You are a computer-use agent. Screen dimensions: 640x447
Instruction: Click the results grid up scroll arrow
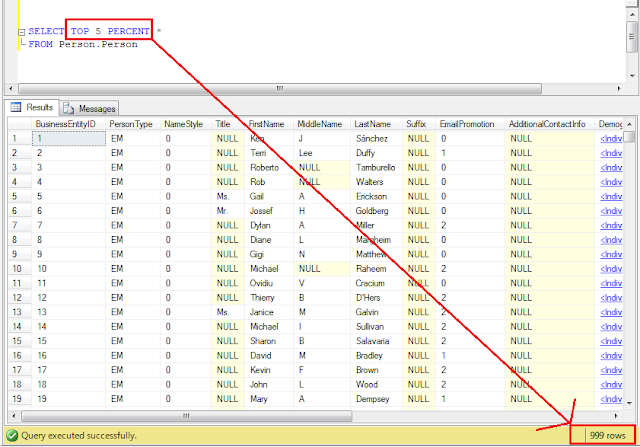(629, 124)
